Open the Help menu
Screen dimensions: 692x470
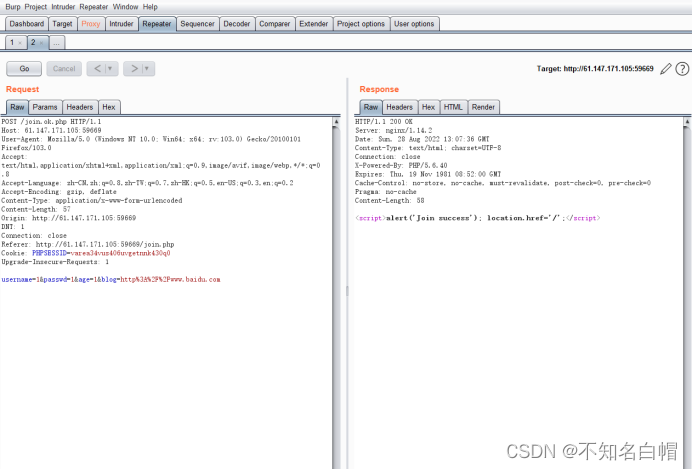(150, 7)
